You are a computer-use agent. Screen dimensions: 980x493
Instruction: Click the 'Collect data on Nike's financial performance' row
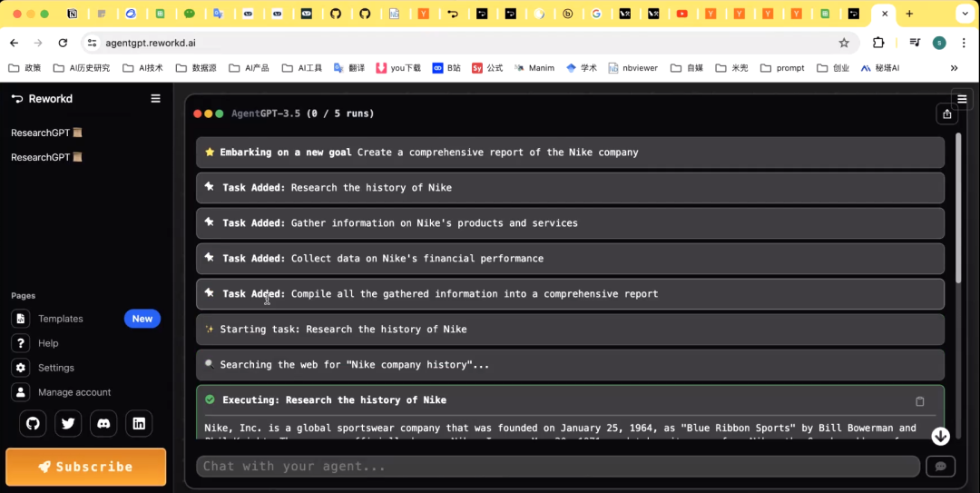(x=570, y=259)
